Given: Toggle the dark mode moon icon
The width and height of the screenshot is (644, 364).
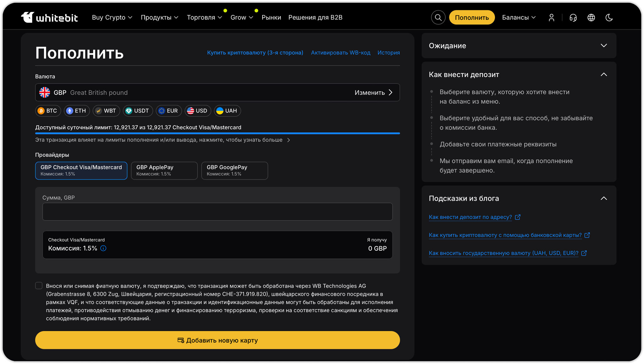Looking at the screenshot, I should tap(609, 18).
